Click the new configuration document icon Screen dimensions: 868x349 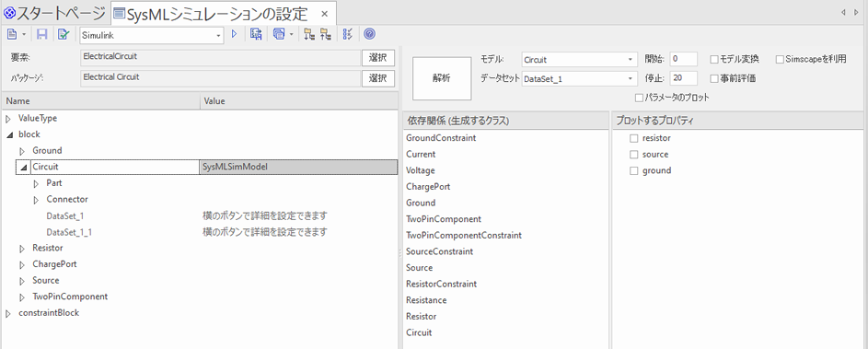click(x=12, y=34)
